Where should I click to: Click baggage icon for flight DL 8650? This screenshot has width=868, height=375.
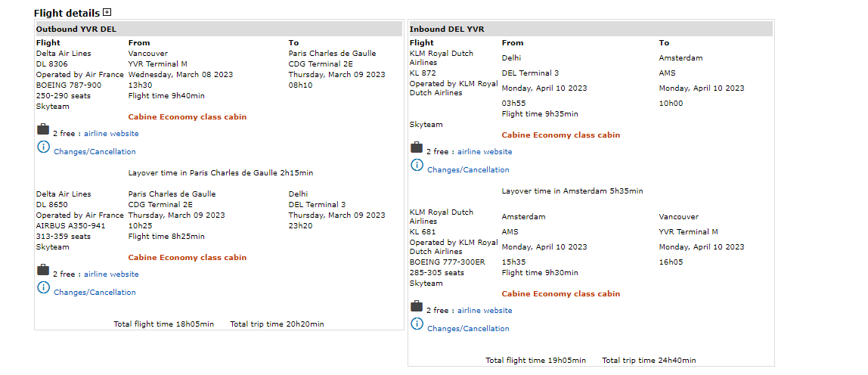tap(43, 270)
